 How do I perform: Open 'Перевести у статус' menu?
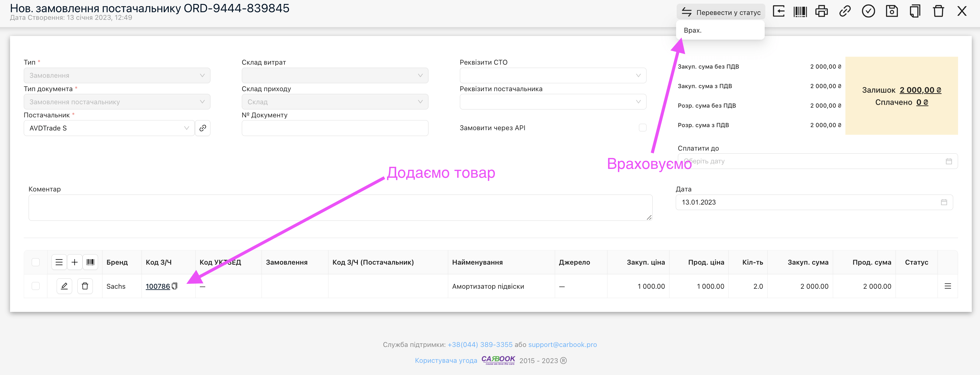point(721,12)
